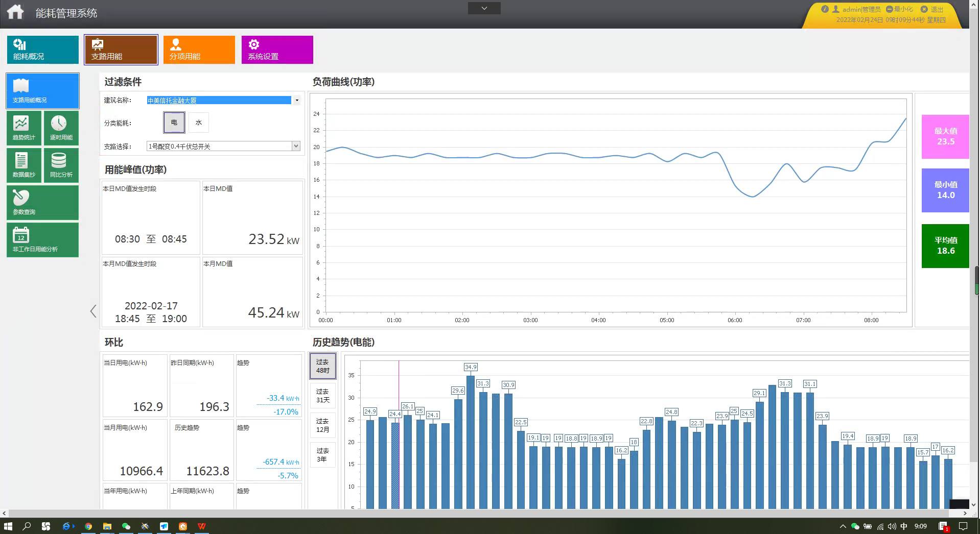Select the 过去48时 history range
980x534 pixels.
pos(322,366)
